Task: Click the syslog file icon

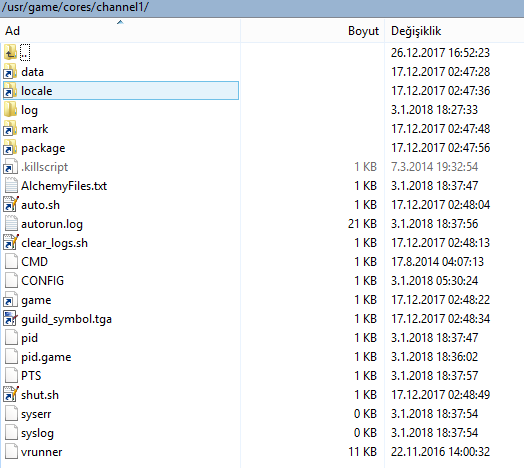Action: pos(11,433)
